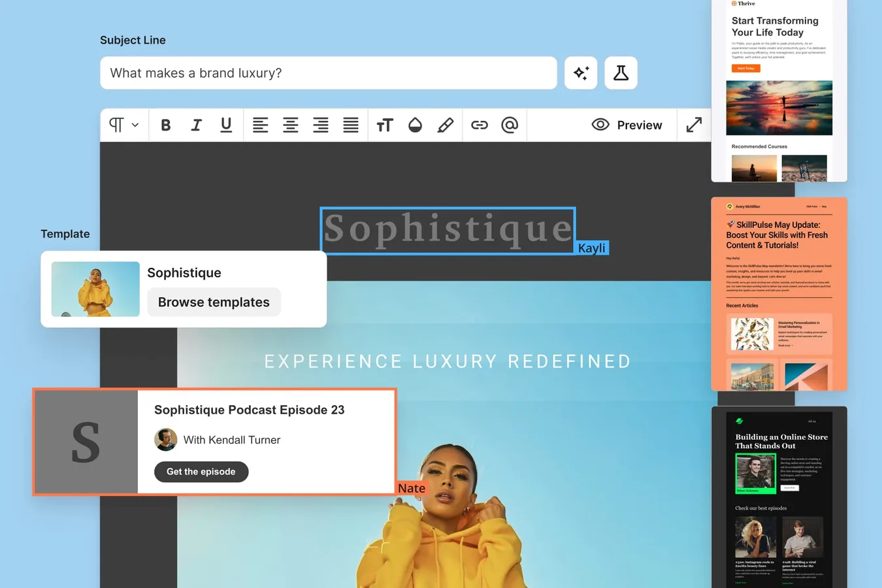Screen dimensions: 882x588
Task: Open the SkillPulse May Update newsletter preview
Action: pyautogui.click(x=779, y=293)
